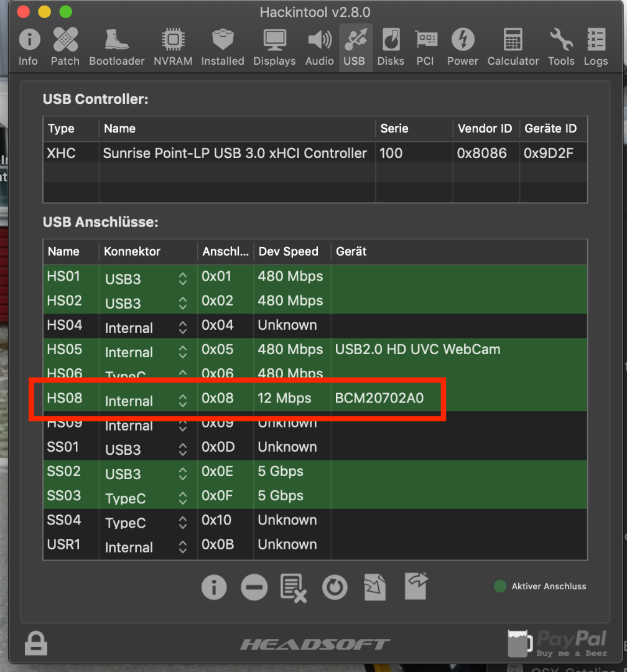Image resolution: width=627 pixels, height=672 pixels.
Task: Sort USB ports by Dev Speed column header
Action: pos(289,251)
